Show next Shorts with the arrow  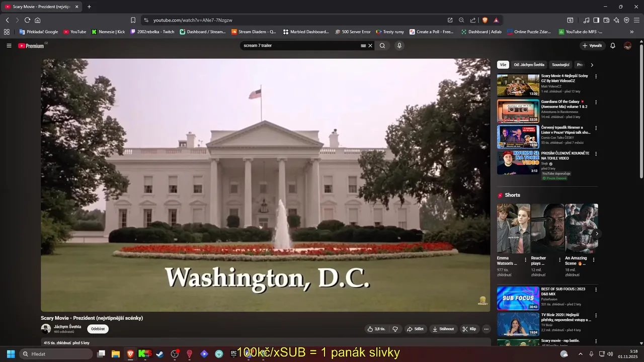tap(597, 234)
